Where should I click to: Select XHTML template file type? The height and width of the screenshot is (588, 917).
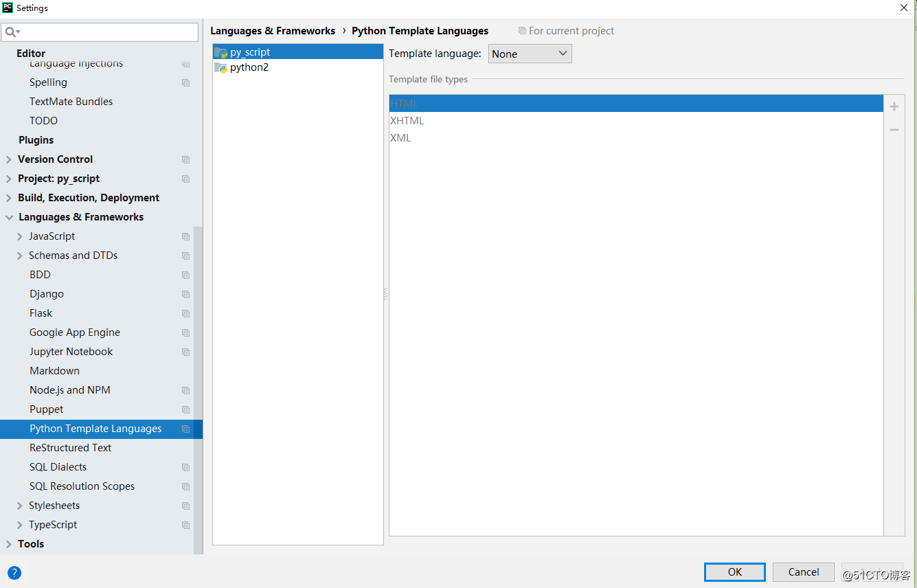636,121
